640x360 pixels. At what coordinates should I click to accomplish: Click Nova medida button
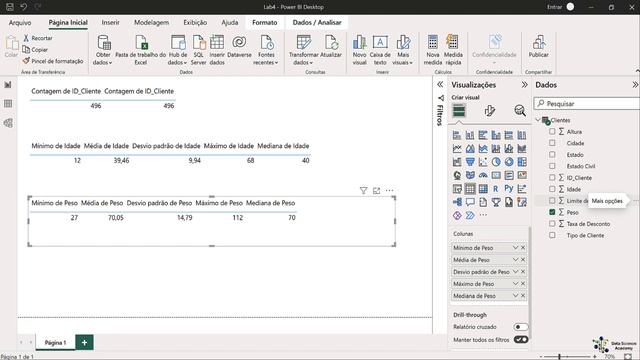coord(433,50)
